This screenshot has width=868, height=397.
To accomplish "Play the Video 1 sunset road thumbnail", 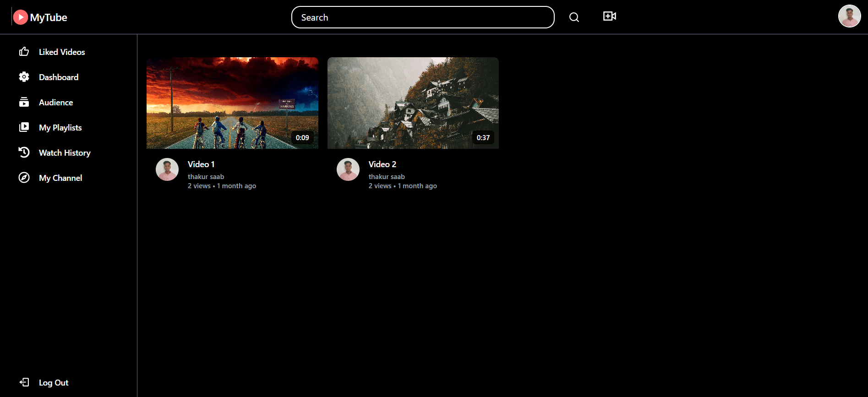I will pyautogui.click(x=232, y=103).
